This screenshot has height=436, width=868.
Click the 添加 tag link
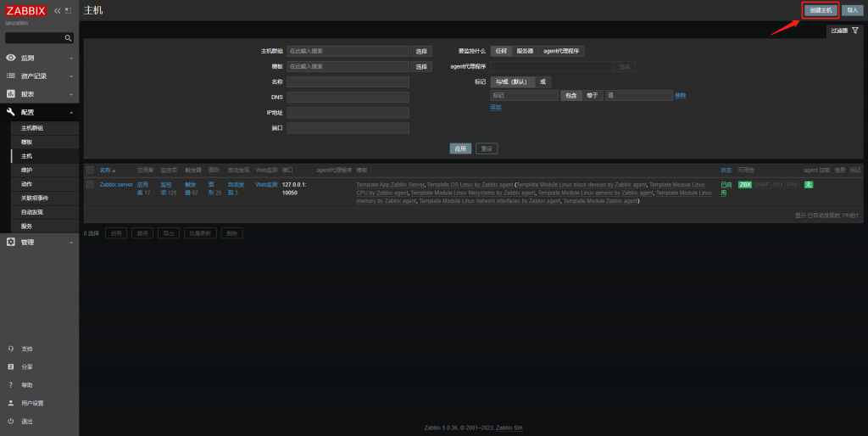click(x=495, y=107)
